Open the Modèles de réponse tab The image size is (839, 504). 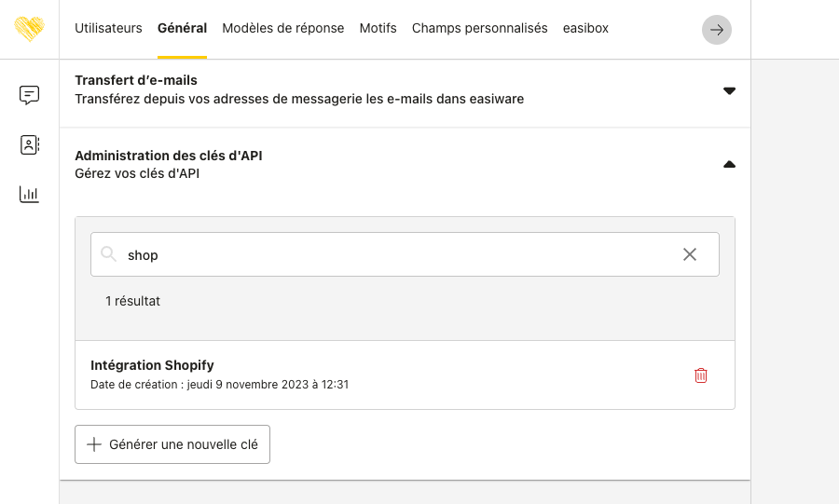[x=282, y=29]
